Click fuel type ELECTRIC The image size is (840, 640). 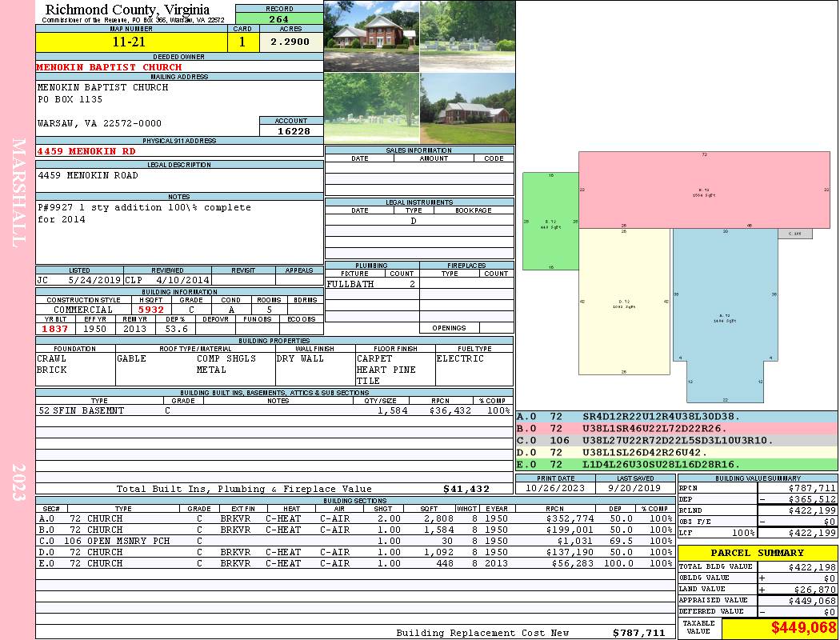coord(460,358)
